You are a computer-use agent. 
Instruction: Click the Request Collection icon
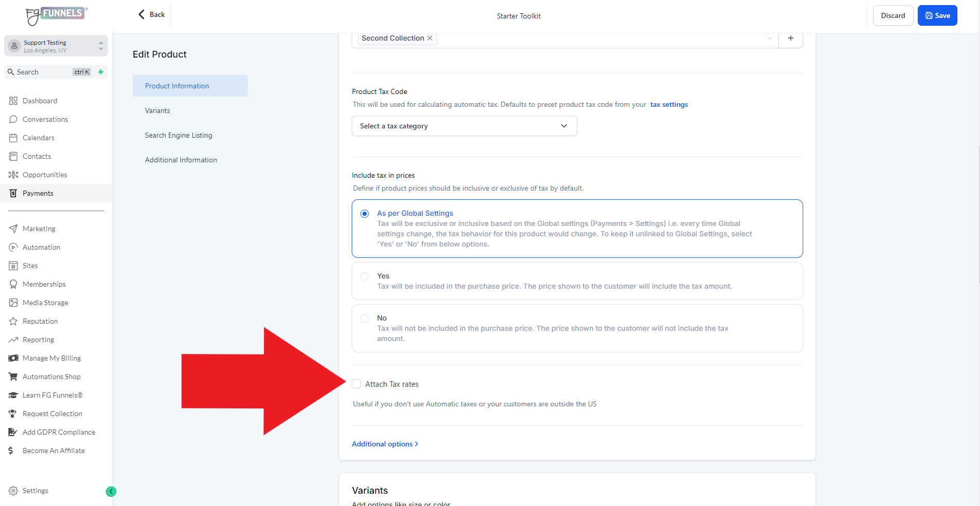[13, 414]
